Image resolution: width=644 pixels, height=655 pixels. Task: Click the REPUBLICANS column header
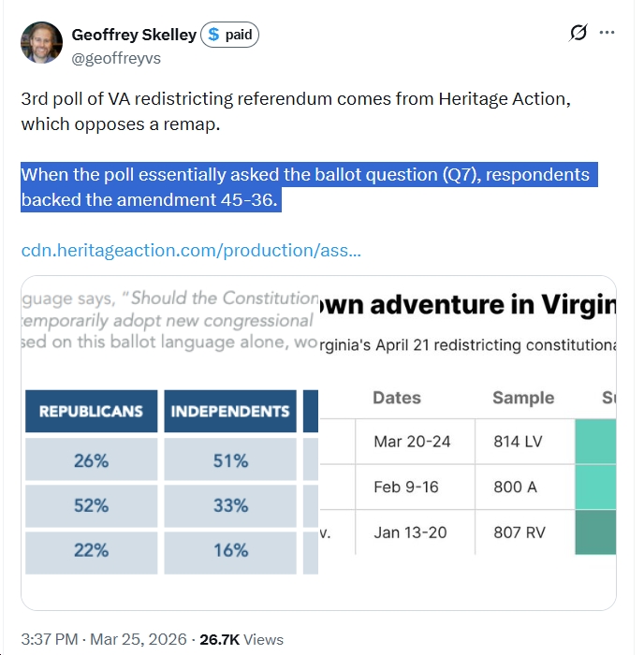tap(91, 411)
